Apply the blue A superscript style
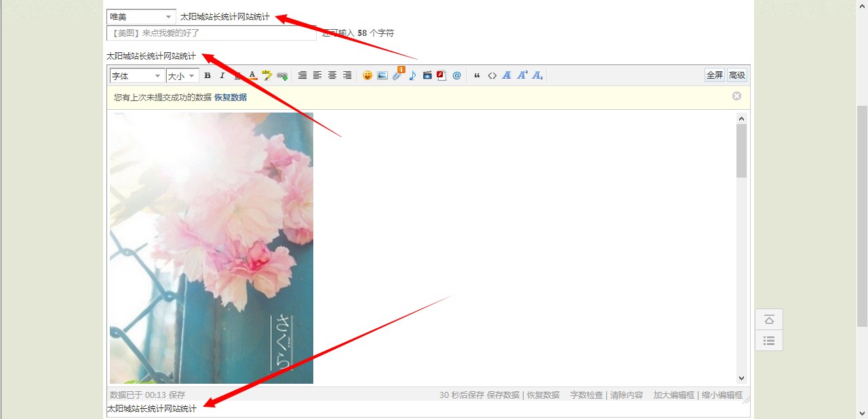The width and height of the screenshot is (868, 419). coord(522,76)
